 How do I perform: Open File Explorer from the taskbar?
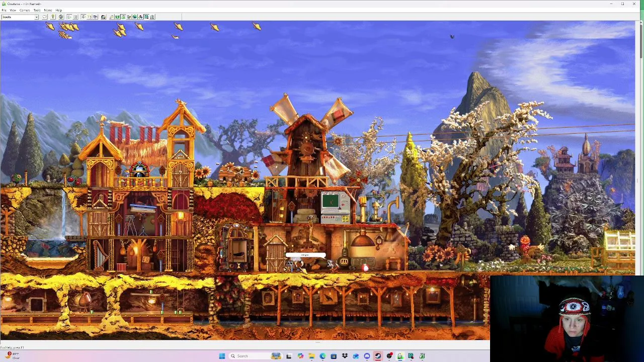311,356
